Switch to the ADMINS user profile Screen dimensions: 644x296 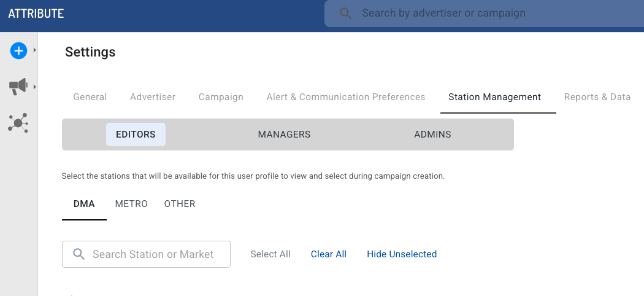pyautogui.click(x=432, y=134)
